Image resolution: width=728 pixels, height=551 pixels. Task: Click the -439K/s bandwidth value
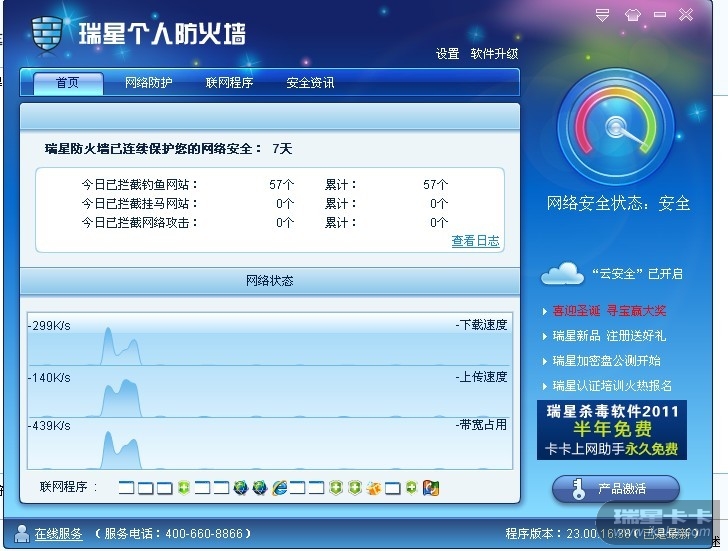(x=49, y=426)
